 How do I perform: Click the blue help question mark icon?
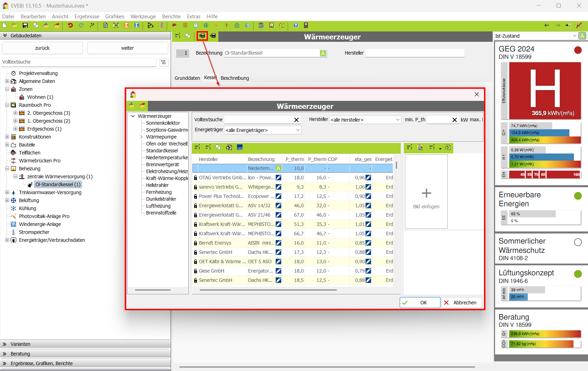(x=296, y=25)
